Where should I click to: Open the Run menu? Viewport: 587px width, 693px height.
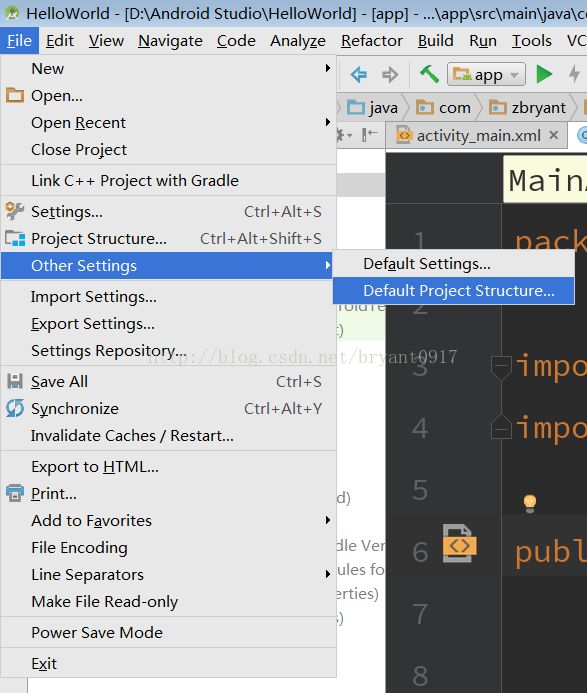coord(483,41)
